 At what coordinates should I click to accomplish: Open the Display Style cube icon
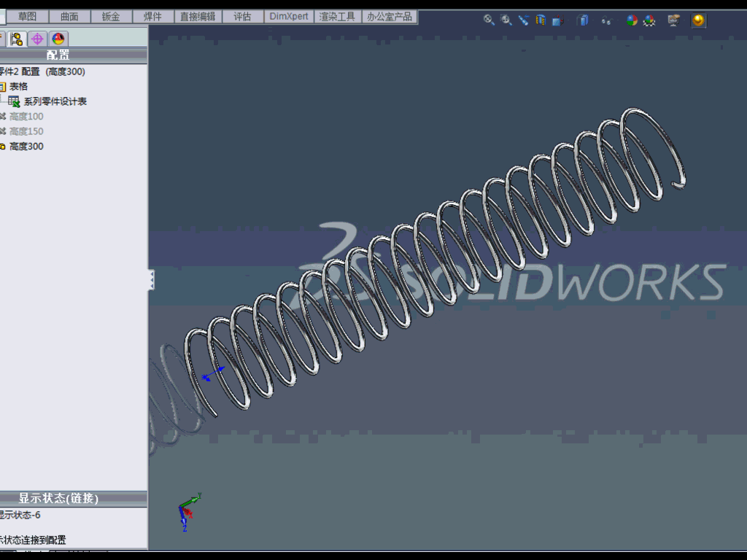583,20
